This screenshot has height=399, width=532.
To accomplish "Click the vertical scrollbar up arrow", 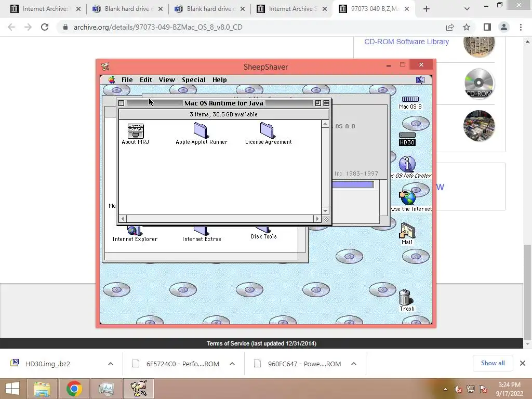I will click(325, 124).
